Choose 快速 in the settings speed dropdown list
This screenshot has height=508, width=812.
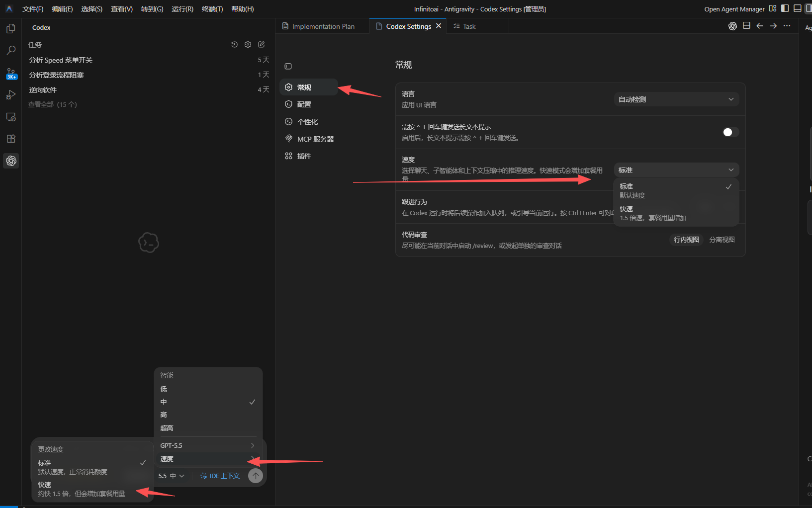[676, 213]
